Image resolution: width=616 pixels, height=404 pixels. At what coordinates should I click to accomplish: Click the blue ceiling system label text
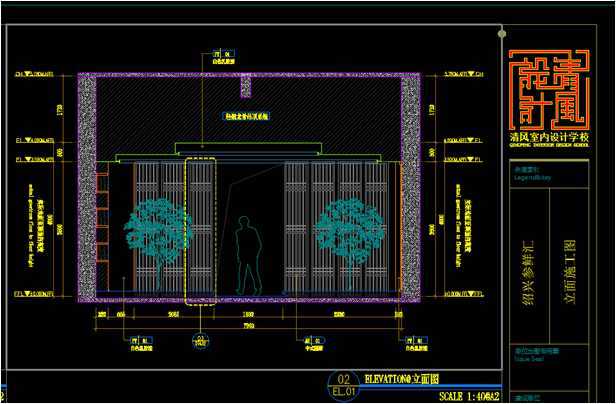tap(247, 117)
